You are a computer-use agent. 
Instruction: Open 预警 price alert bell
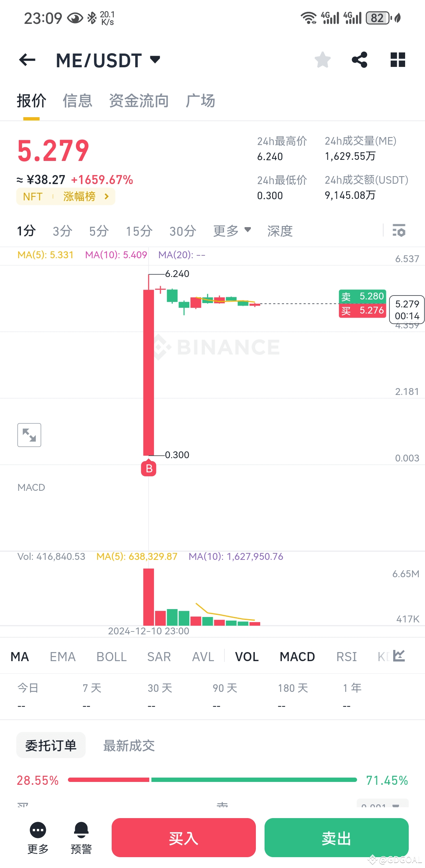click(x=81, y=830)
